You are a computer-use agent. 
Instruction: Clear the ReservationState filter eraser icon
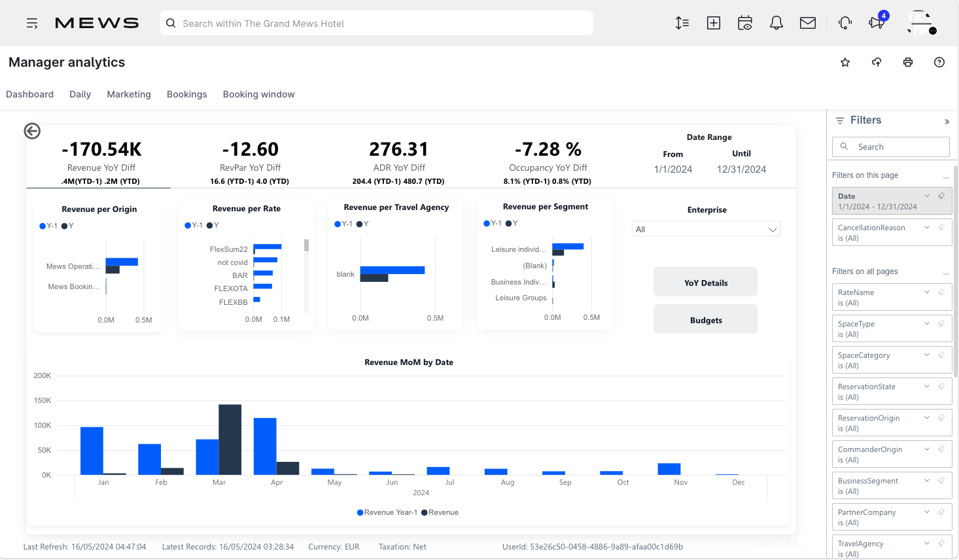(941, 386)
